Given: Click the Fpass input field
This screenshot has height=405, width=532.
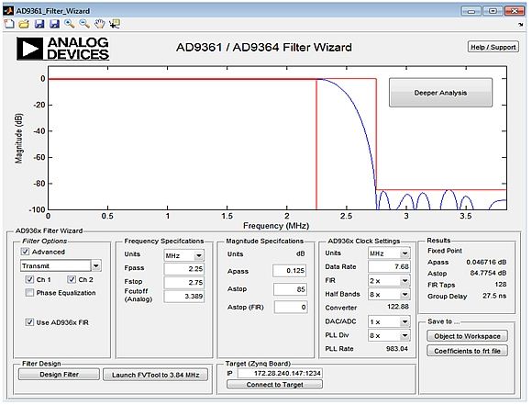Looking at the screenshot, I should pos(184,269).
